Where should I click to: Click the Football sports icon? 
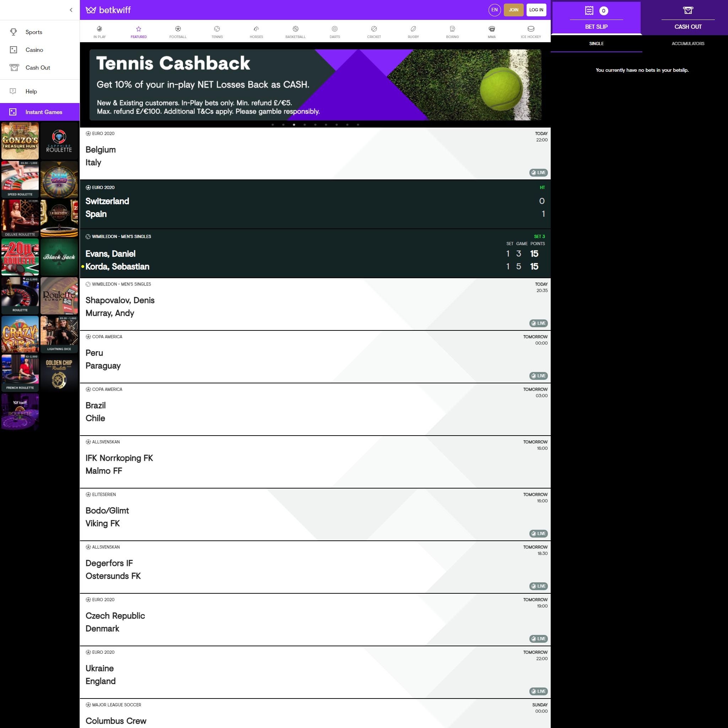[x=177, y=31]
